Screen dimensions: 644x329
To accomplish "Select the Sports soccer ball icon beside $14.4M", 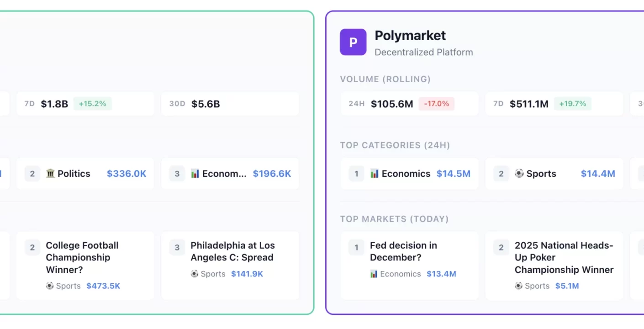I will tap(518, 174).
